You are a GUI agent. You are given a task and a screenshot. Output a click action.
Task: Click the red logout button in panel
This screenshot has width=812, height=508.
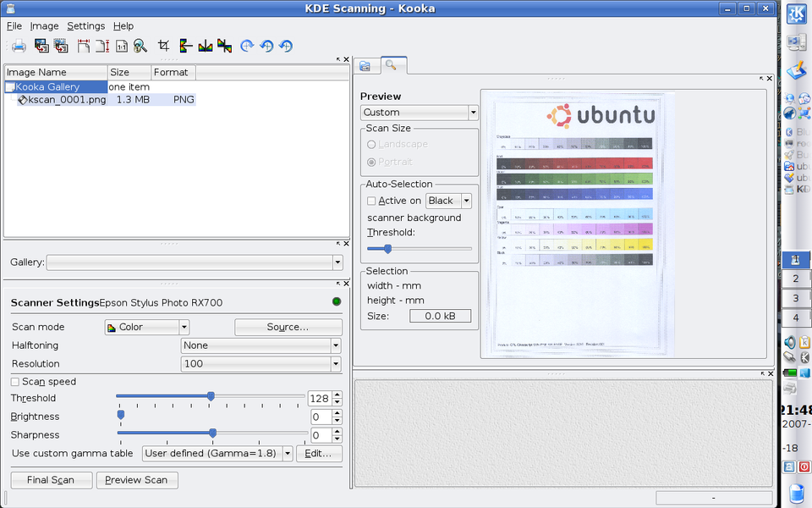coord(804,467)
